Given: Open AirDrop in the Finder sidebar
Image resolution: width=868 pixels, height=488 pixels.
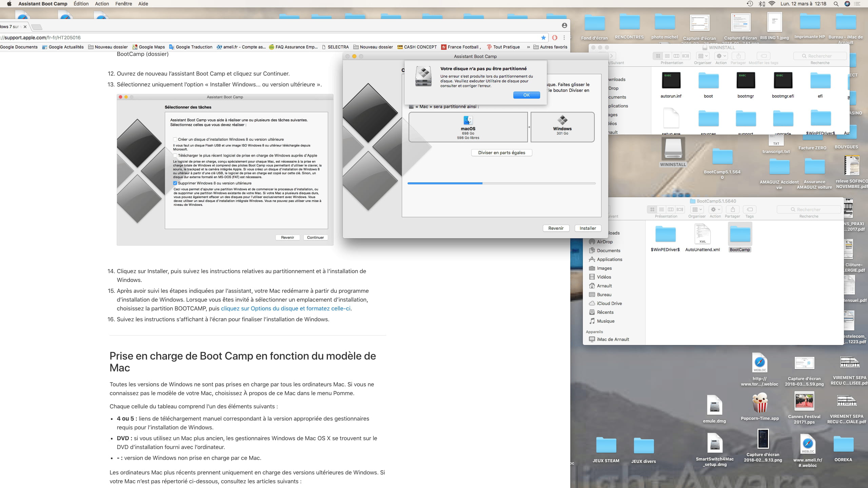Looking at the screenshot, I should 605,242.
